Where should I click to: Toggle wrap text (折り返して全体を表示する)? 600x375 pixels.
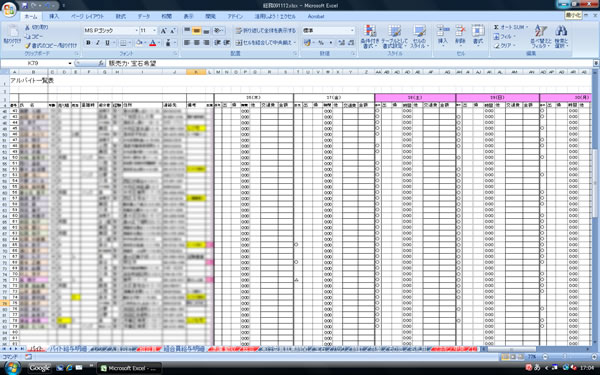(x=266, y=31)
